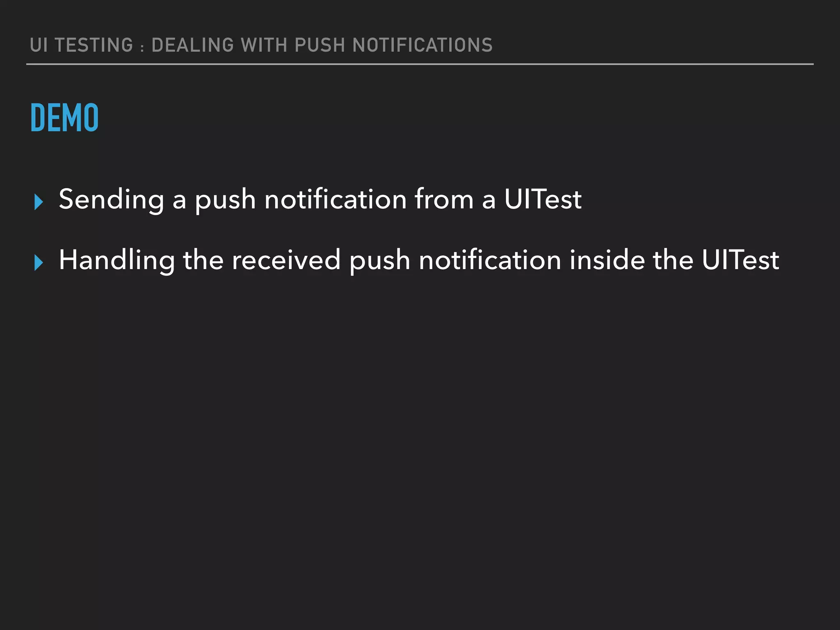Click "UITest" at the end of the second bullet
840x630 pixels.
740,260
